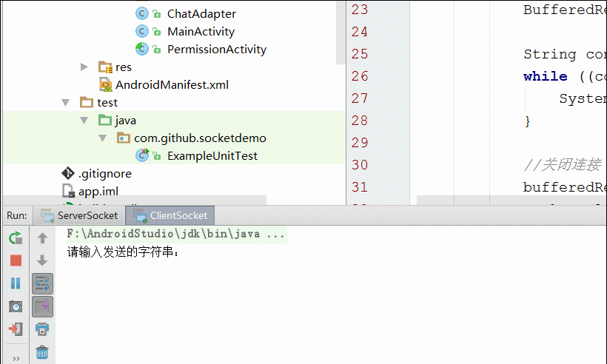Screen dimensions: 607x364
Task: Open ExampleUnitTest class
Action: point(212,156)
